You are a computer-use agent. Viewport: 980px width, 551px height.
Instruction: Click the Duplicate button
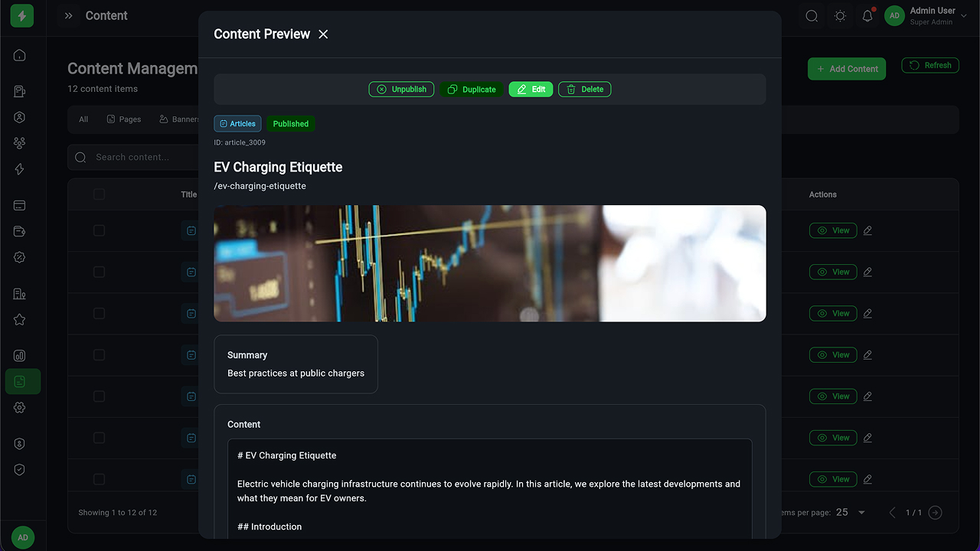(472, 90)
